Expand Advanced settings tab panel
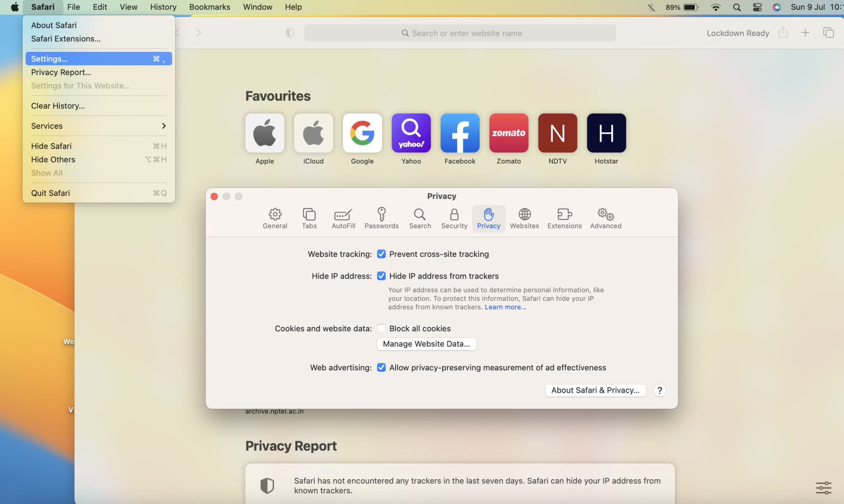The image size is (844, 504). [605, 217]
